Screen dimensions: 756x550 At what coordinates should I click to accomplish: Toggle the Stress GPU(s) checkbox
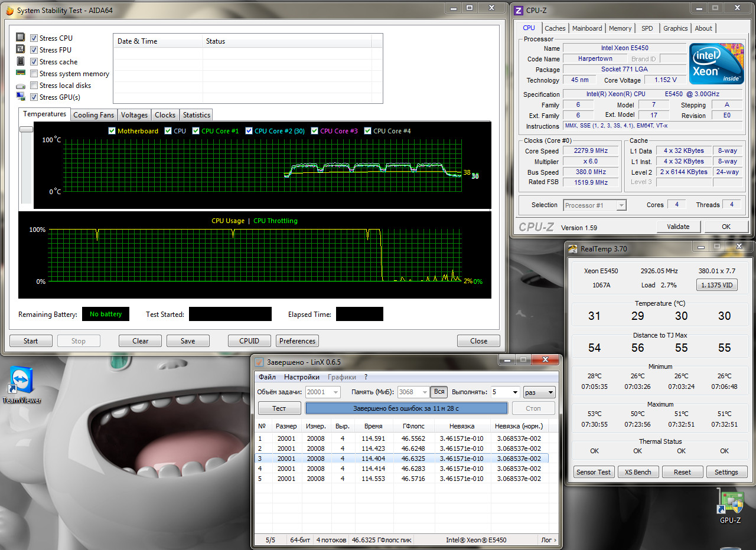(x=34, y=97)
